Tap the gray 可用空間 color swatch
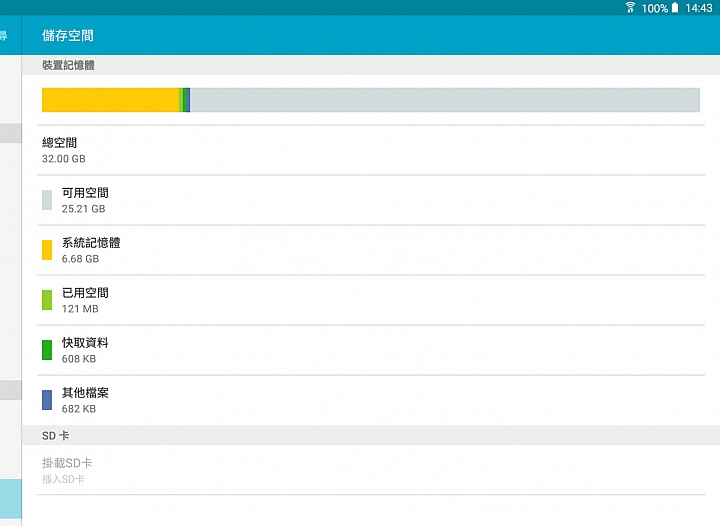The width and height of the screenshot is (720, 526). (47, 200)
